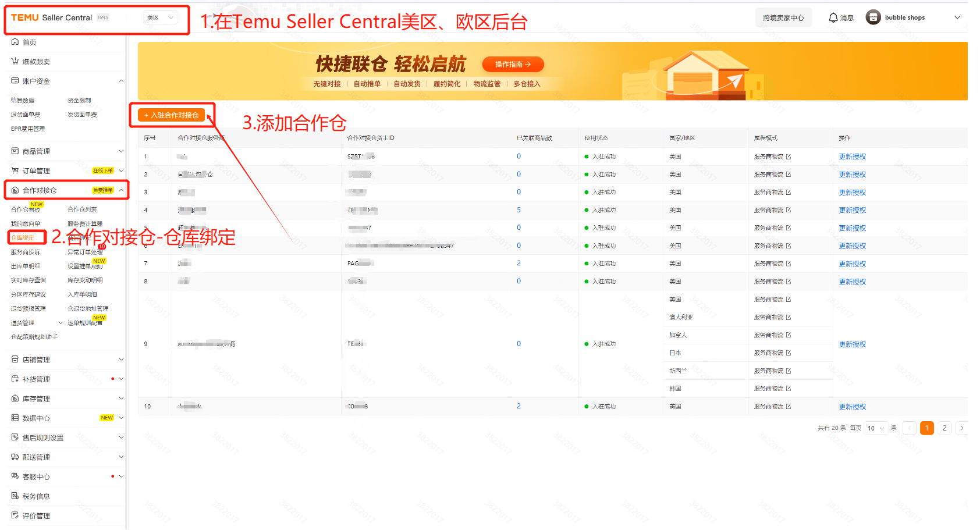The height and width of the screenshot is (530, 980).
Task: Click the 店铺管理 shop icon
Action: 15,360
